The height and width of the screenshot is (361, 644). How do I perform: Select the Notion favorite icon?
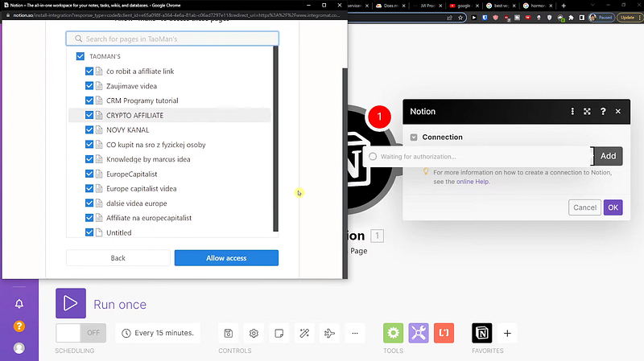(481, 333)
